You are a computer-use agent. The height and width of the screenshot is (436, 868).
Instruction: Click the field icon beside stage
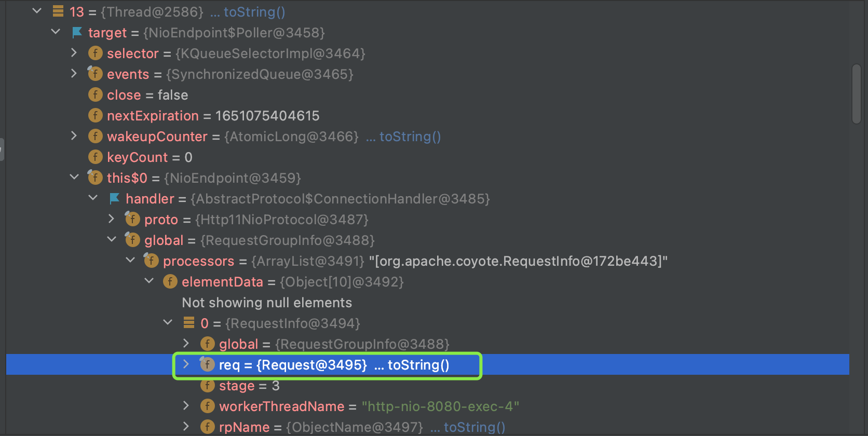click(208, 385)
